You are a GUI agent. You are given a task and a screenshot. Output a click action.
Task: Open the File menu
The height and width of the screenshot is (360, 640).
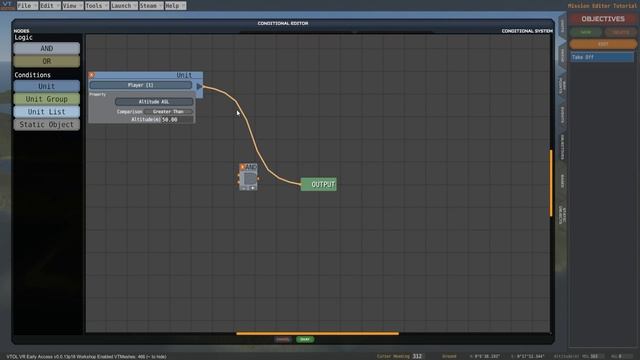pyautogui.click(x=27, y=6)
